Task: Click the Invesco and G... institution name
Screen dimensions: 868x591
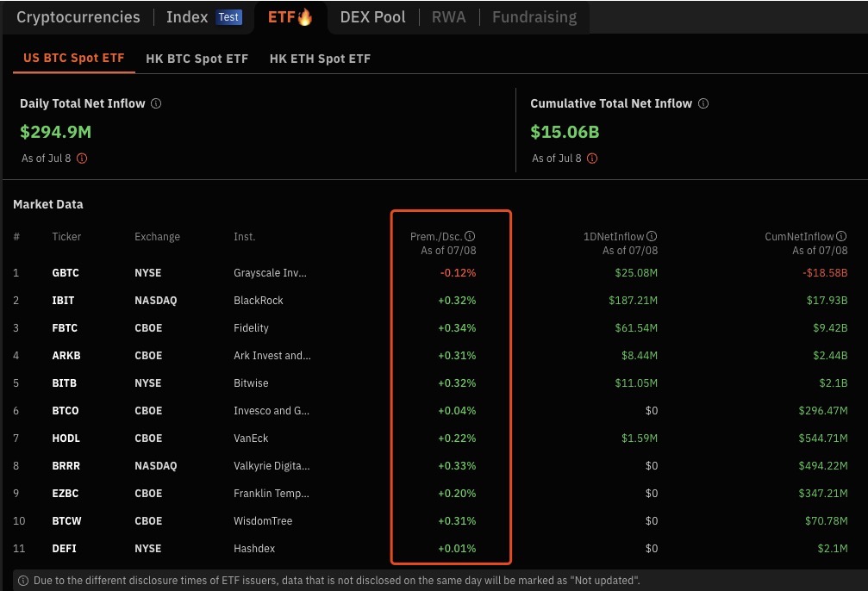Action: (x=272, y=411)
